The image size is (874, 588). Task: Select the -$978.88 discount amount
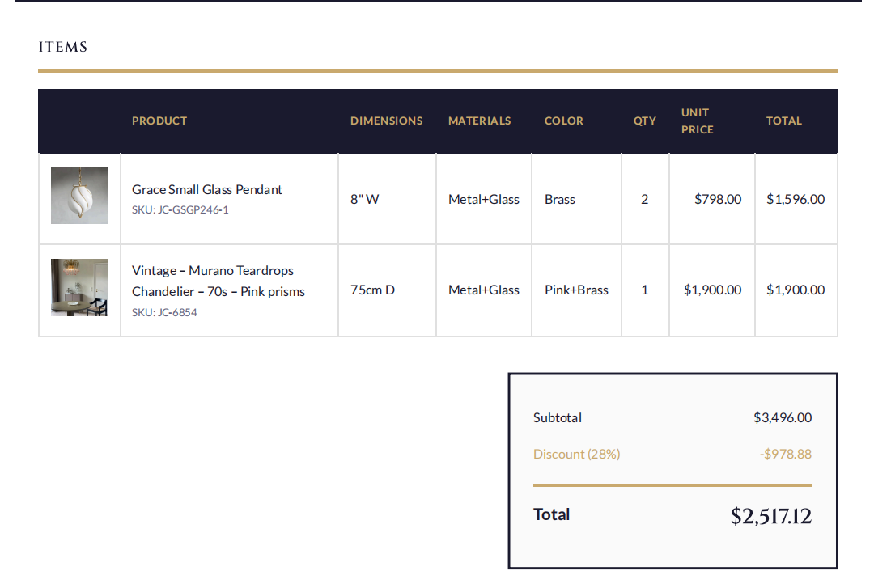click(x=785, y=455)
